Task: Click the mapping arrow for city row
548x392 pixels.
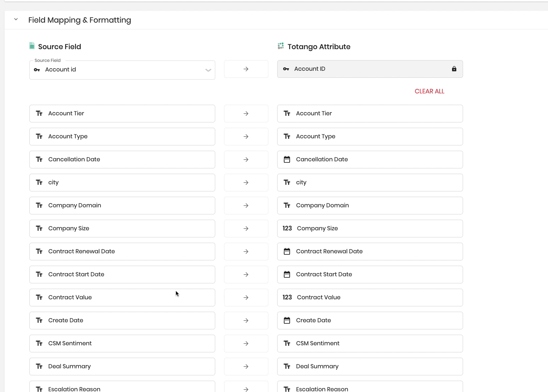Action: tap(246, 183)
